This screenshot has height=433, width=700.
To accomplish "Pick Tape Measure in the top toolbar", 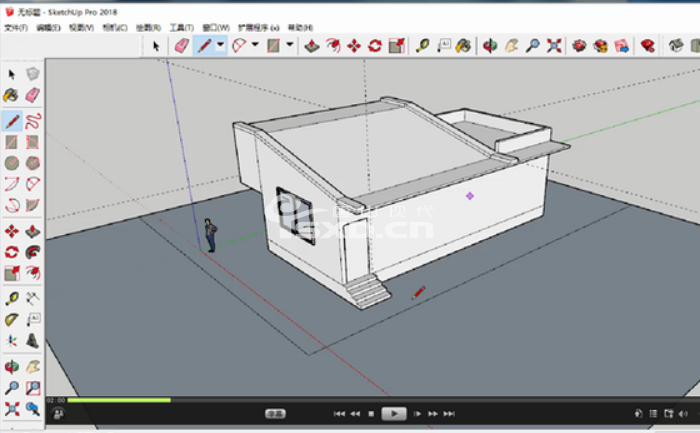I will [422, 46].
